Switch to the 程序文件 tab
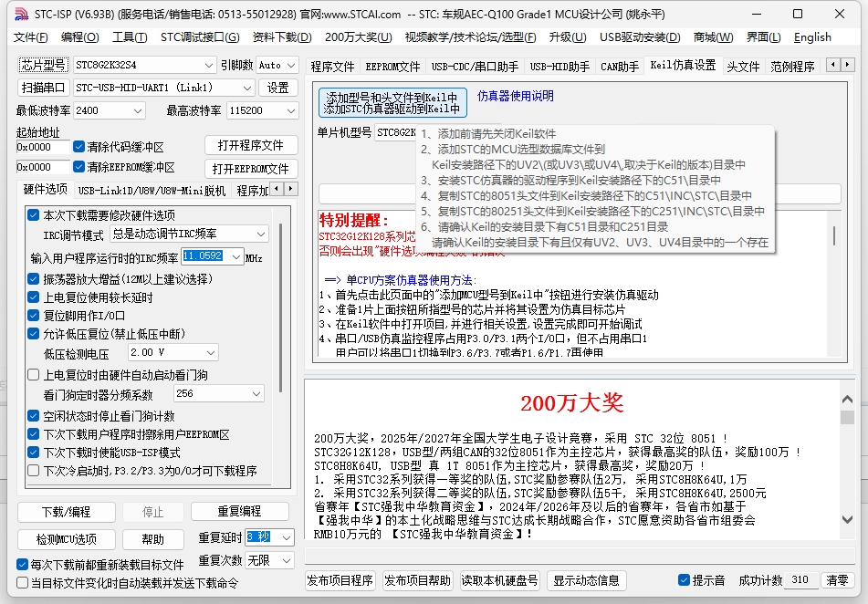Viewport: 868px width, 604px height. point(332,67)
